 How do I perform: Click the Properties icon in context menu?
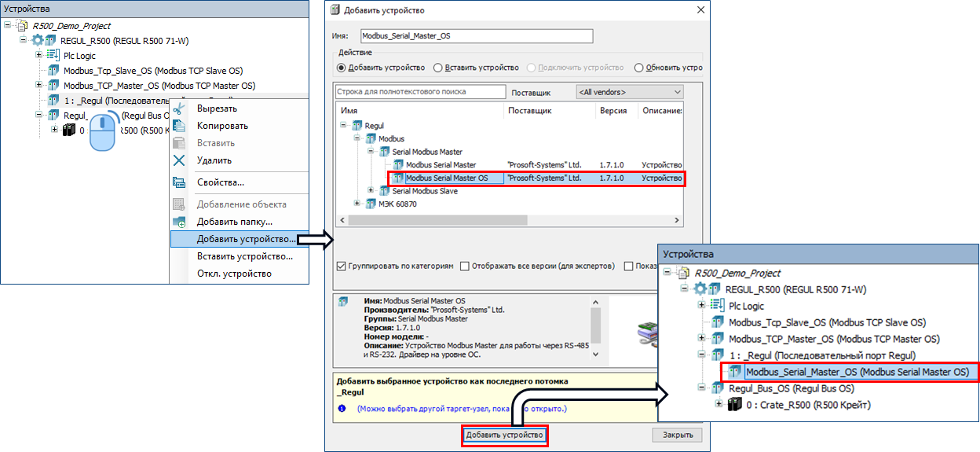point(179,182)
